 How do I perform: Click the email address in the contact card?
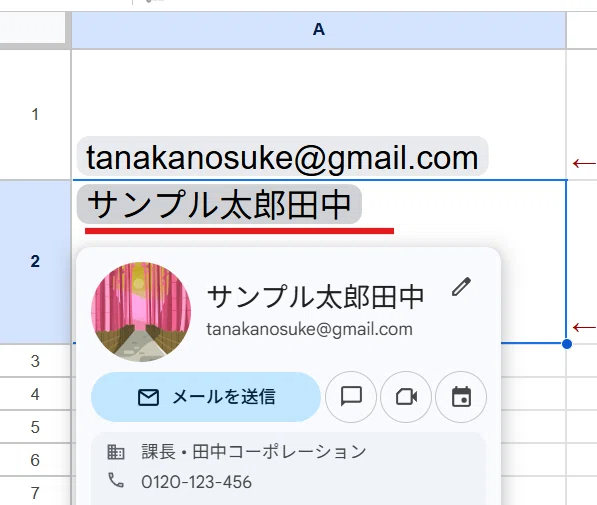pos(309,329)
